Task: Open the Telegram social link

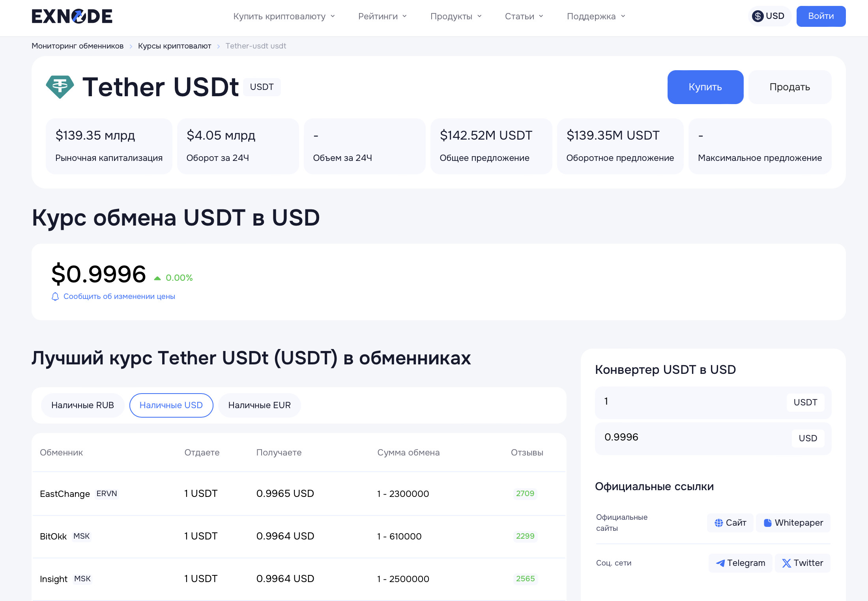Action: click(740, 563)
